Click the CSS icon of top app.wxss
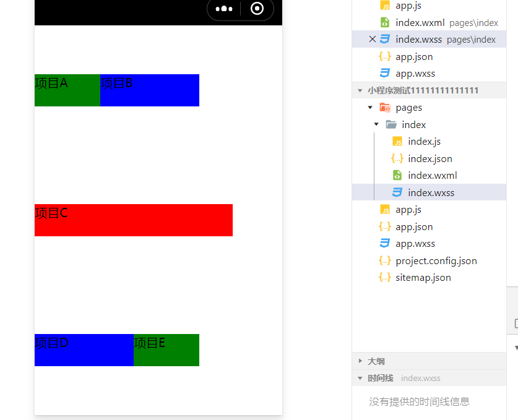This screenshot has width=518, height=420. coord(385,74)
